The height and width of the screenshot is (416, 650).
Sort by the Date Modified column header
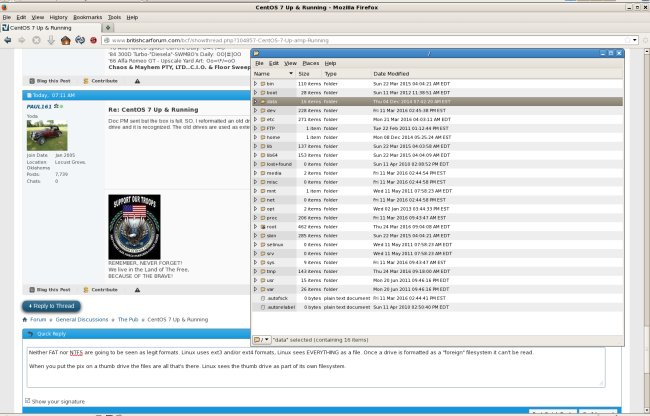497,74
